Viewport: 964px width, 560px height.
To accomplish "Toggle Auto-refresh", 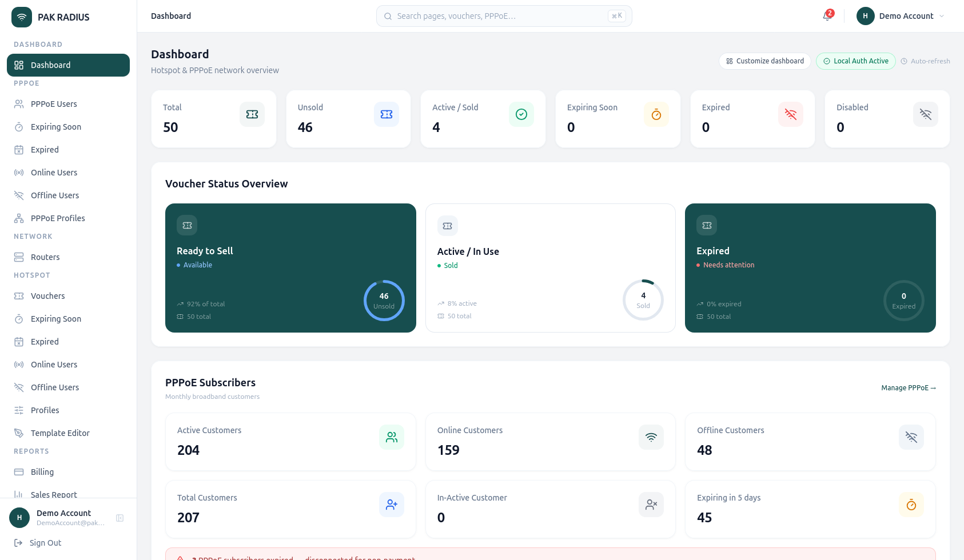I will point(925,61).
